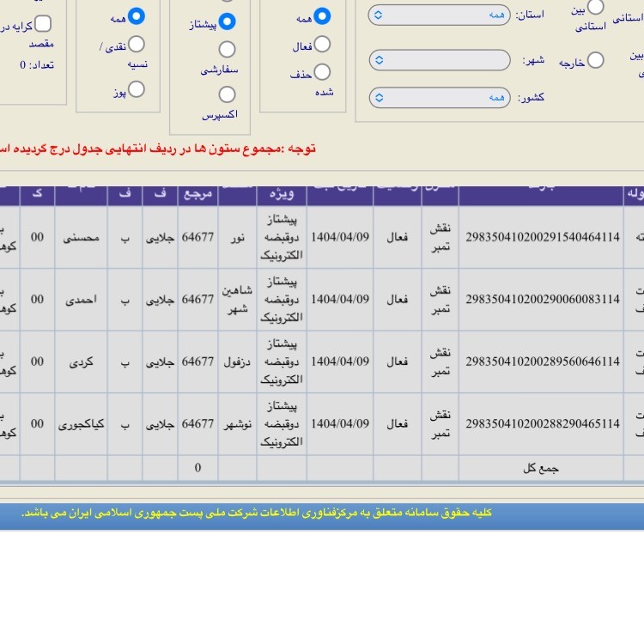The image size is (644, 644).
Task: Click the 'تعداد: 0' count label
Action: (x=37, y=65)
